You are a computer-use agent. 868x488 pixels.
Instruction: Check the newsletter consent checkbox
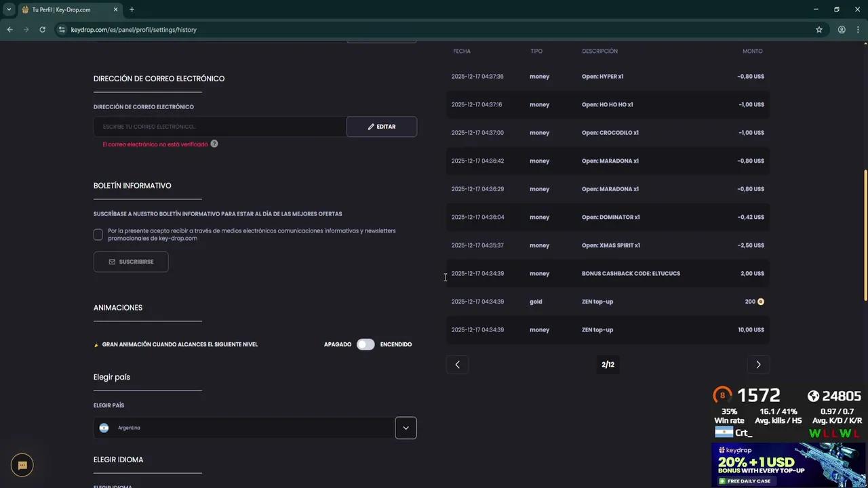(x=98, y=235)
